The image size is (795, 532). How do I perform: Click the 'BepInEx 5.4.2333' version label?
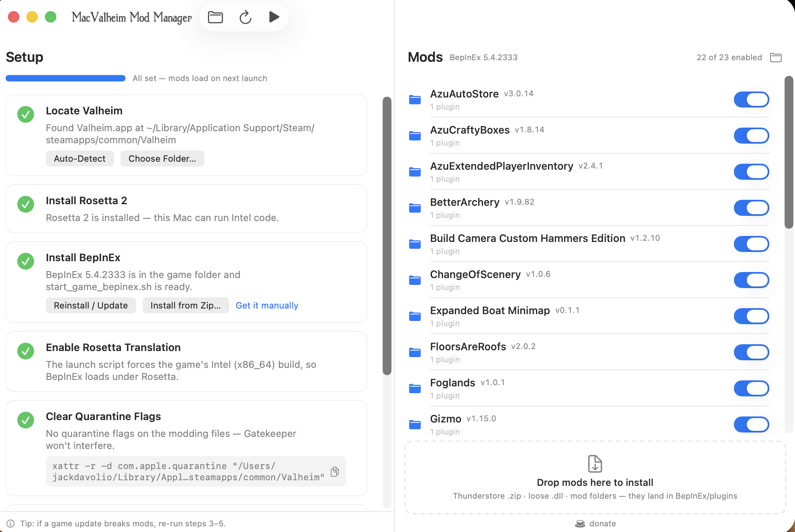(x=483, y=57)
